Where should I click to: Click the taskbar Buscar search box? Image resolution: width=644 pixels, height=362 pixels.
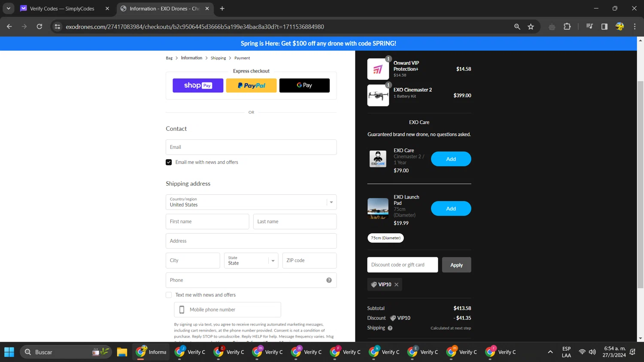click(66, 352)
